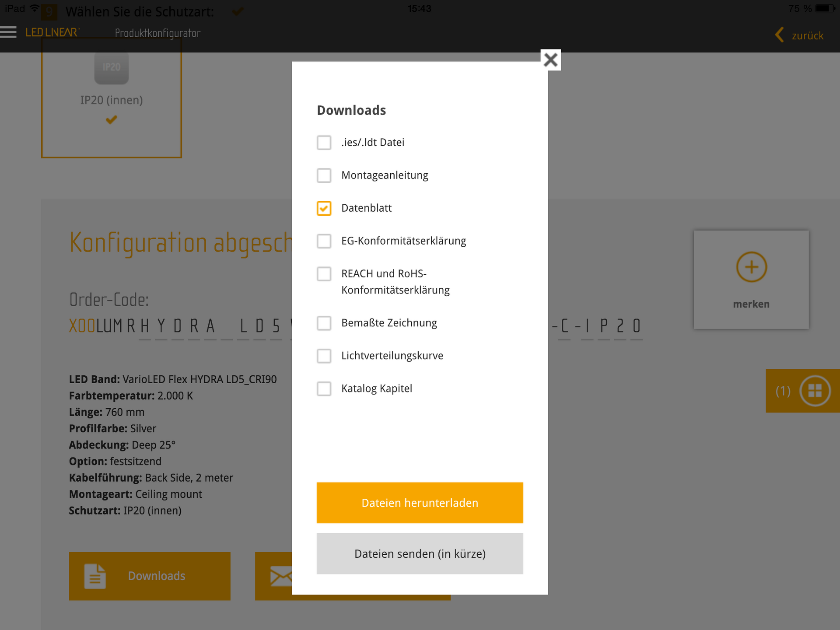Check the Katalog Kapitel checkbox
The image size is (840, 630).
[324, 389]
